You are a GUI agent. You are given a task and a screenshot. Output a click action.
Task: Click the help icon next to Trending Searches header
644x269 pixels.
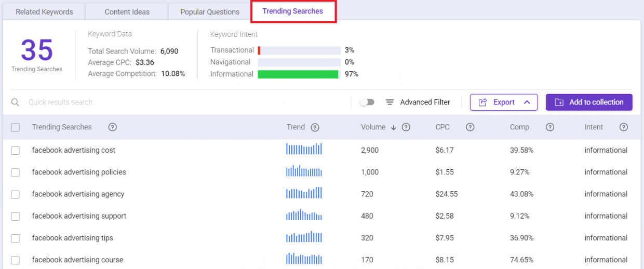pos(112,127)
